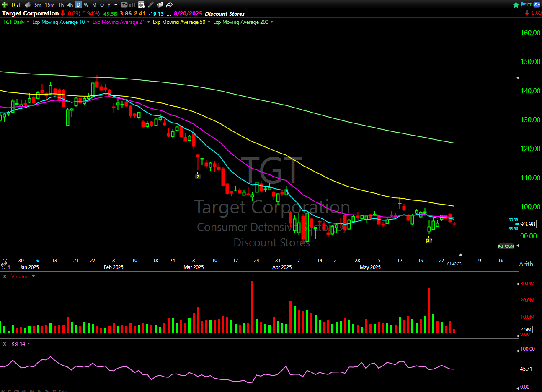Viewport: 542px width, 392px height.
Task: Click the bar chart style icon
Action: click(x=132, y=5)
